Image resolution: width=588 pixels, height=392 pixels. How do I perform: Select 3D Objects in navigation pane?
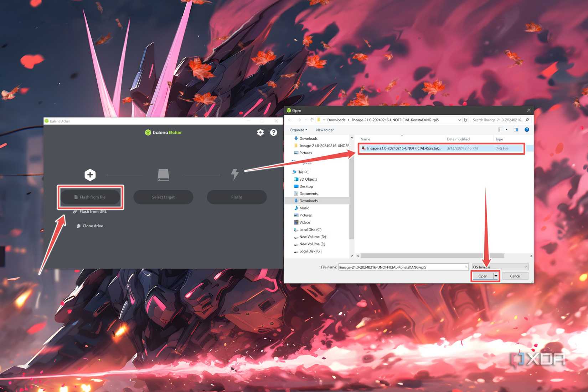[x=305, y=179]
